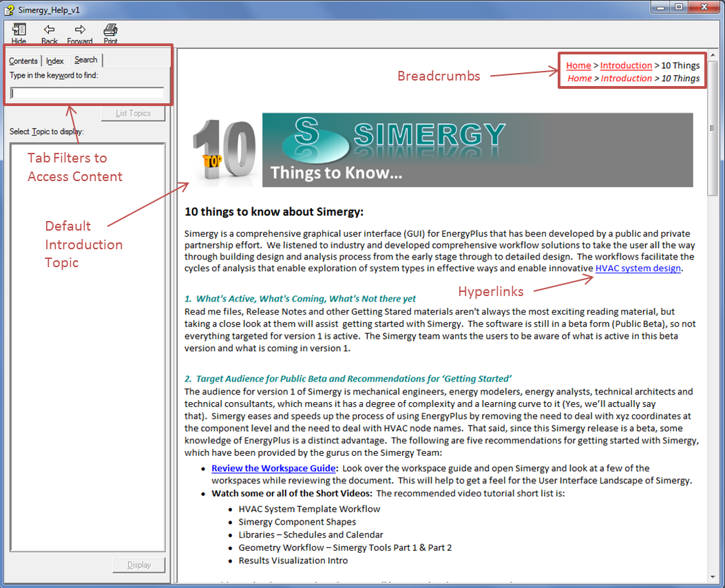Click the Print toolbar icon

tap(110, 30)
